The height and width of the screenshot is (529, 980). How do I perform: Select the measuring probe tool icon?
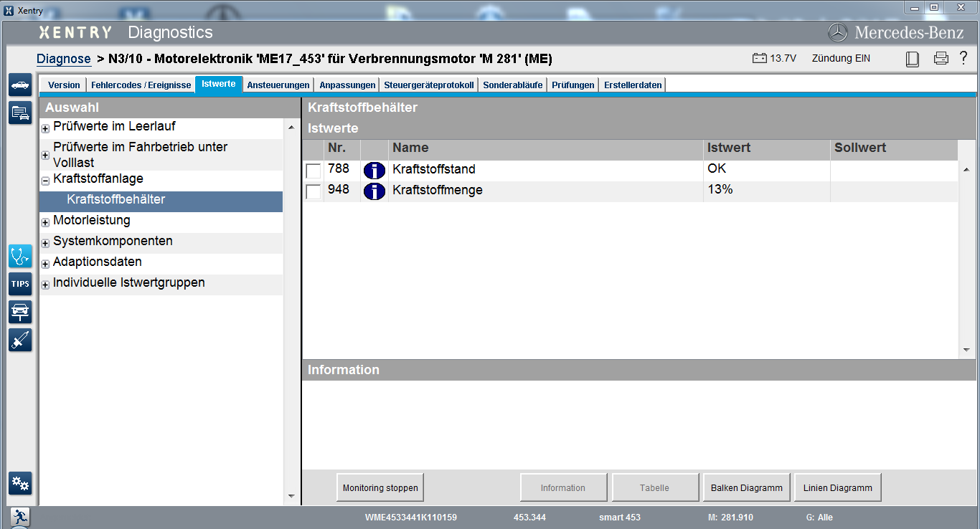point(20,340)
